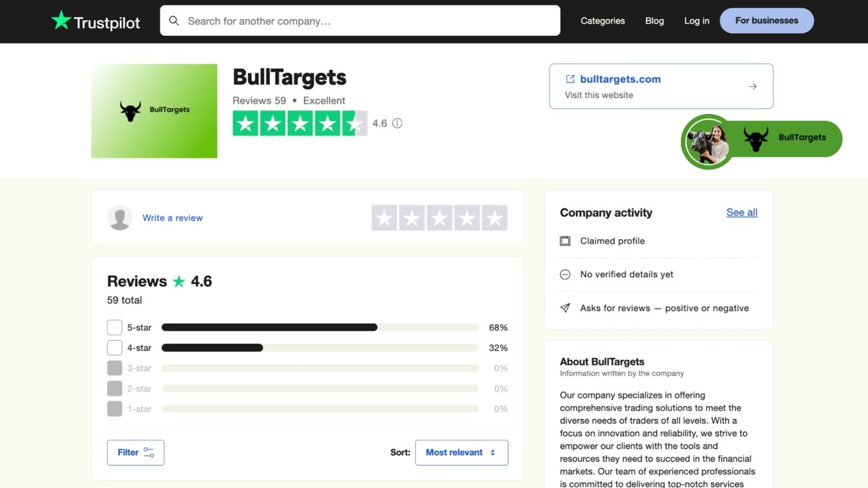The image size is (868, 488).
Task: Click the external link icon by bulltargets.com
Action: (x=570, y=79)
